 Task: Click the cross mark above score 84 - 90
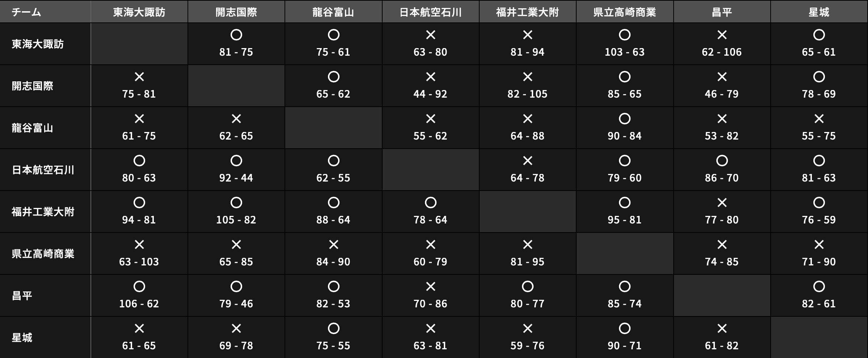(x=333, y=244)
